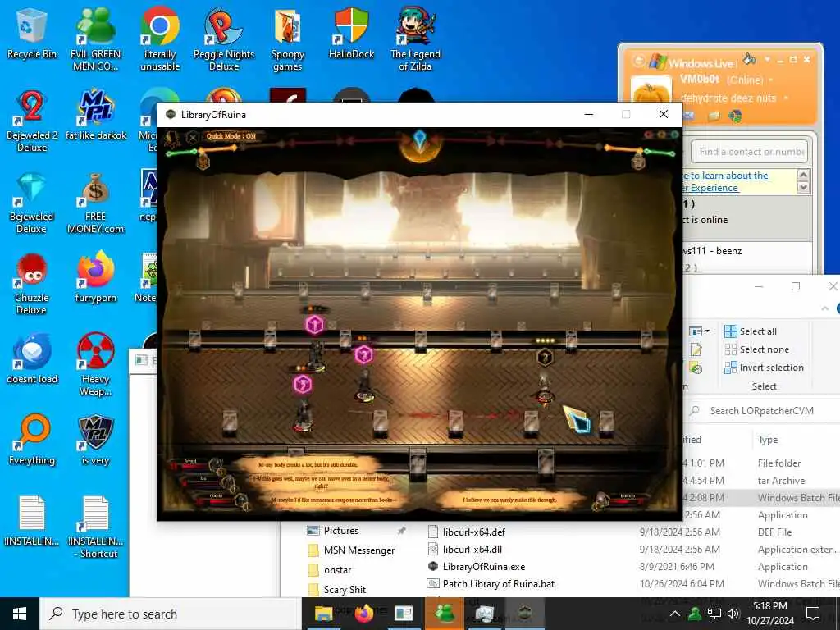Click the Messenger mail envelope icon
Image resolution: width=840 pixels, height=630 pixels.
tap(688, 115)
